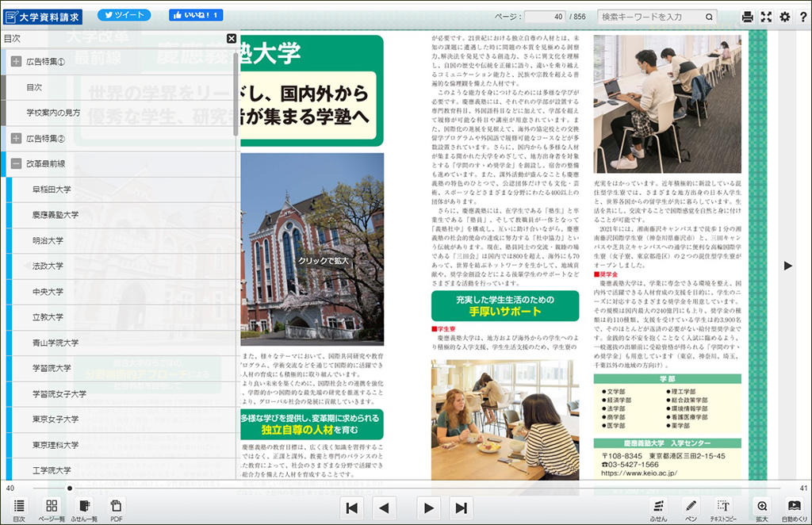
Task: Collapse the 改革最前線 section
Action: tap(16, 164)
